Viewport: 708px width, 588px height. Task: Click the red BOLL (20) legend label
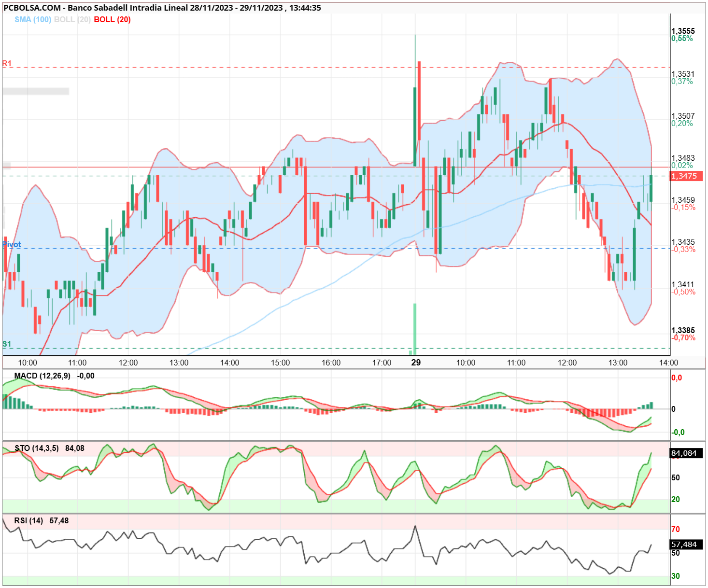112,19
